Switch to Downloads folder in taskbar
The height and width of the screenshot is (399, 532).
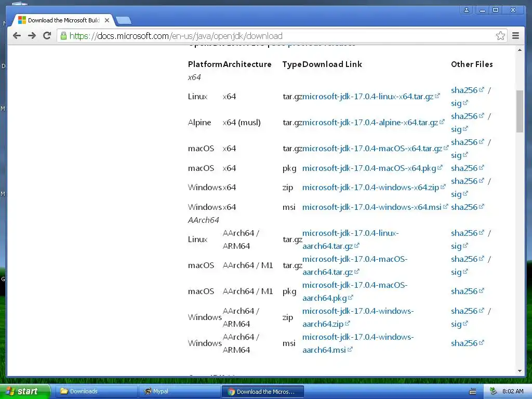point(96,391)
